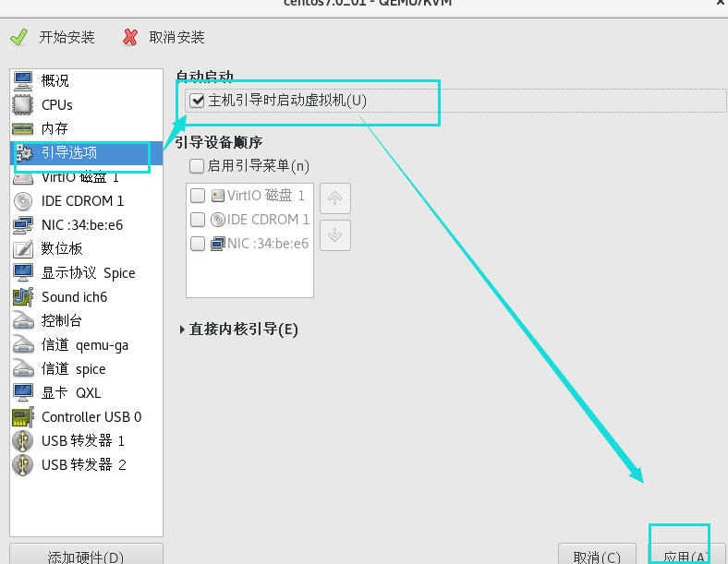The image size is (728, 564).
Task: Click the NIC :34:be:e6 network icon in sidebar
Action: (23, 225)
